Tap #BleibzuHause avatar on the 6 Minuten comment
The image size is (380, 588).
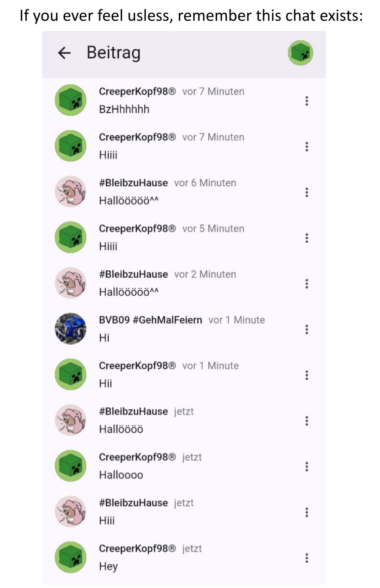[70, 192]
